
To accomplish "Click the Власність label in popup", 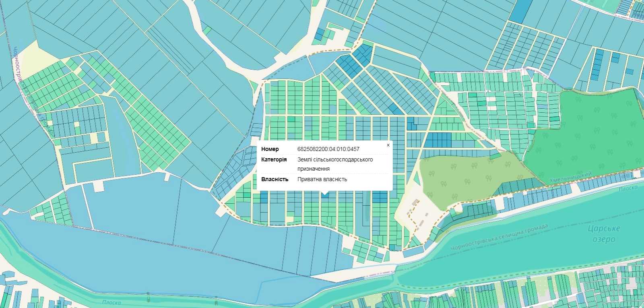I will 275,180.
